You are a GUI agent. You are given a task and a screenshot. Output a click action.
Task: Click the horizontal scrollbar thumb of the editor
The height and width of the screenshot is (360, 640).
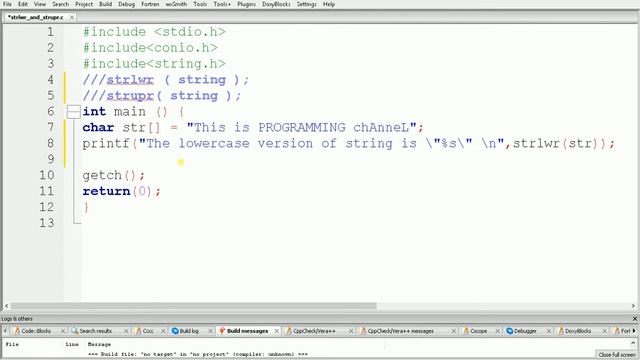(x=193, y=306)
